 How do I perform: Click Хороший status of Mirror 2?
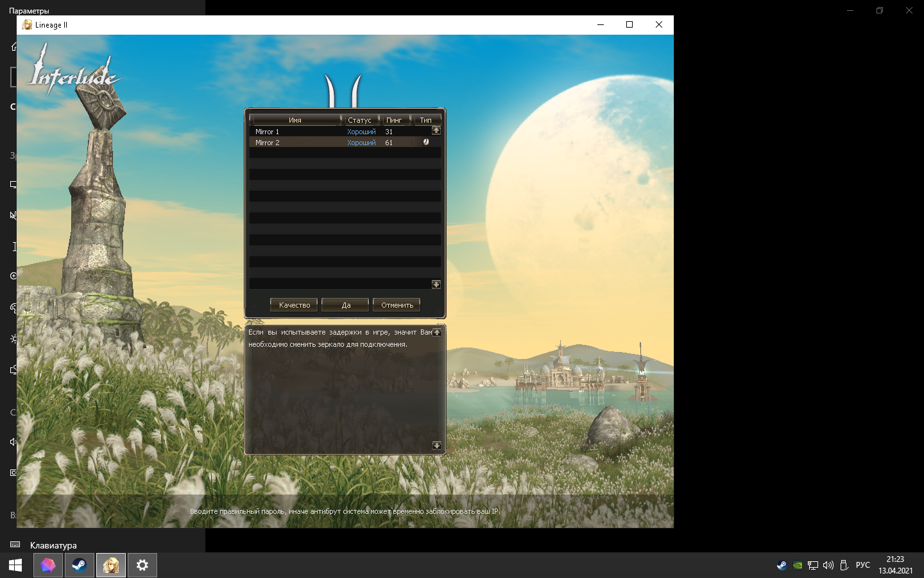point(361,143)
